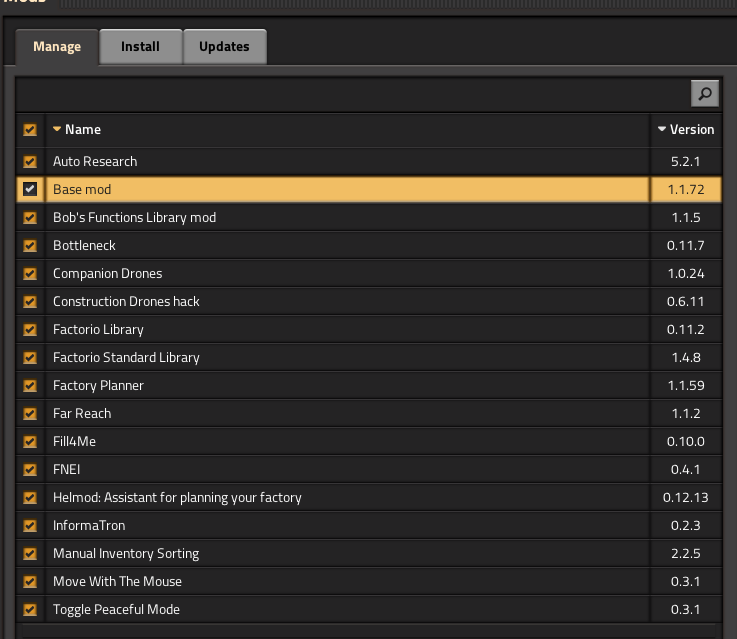This screenshot has width=737, height=639.
Task: Toggle the Base mod checkbox
Action: [x=30, y=189]
